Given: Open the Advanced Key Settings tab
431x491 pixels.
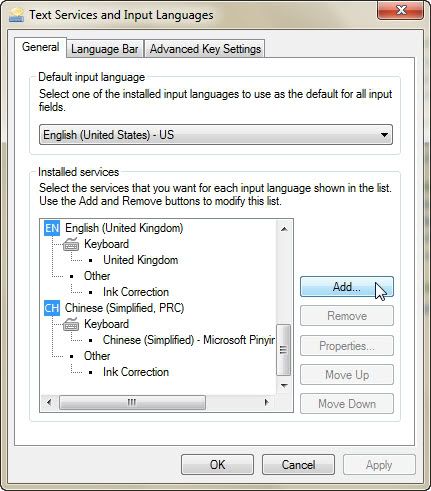Looking at the screenshot, I should pos(205,49).
